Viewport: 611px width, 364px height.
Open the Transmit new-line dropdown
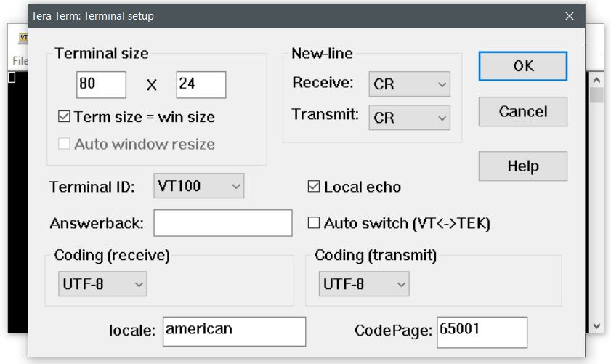[x=409, y=117]
